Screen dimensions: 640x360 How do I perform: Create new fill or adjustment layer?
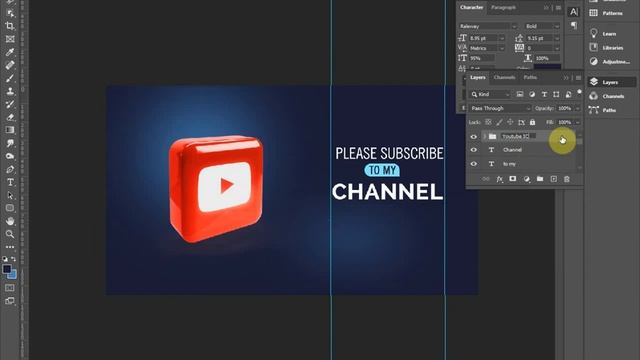(x=527, y=179)
